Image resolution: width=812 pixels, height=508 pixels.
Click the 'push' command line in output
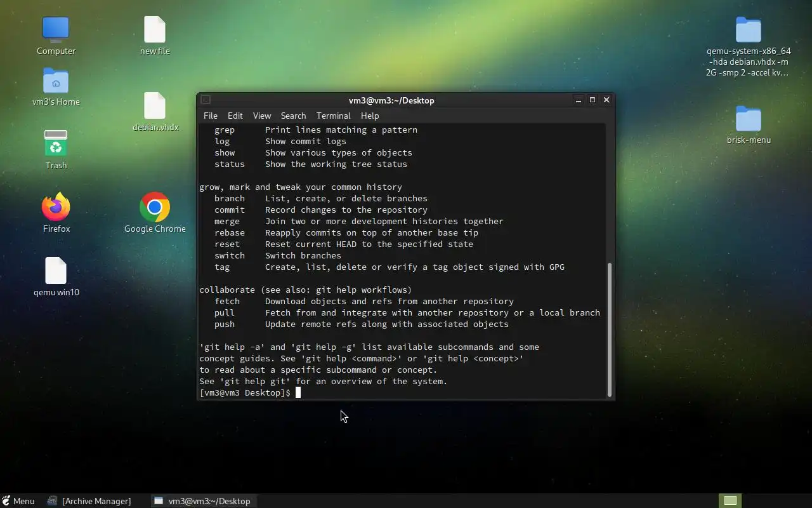362,324
